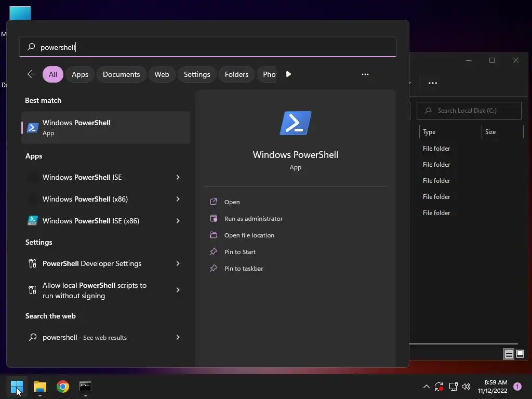Viewport: 532px width, 399px height.
Task: Click the web search magnifier icon
Action: click(33, 337)
